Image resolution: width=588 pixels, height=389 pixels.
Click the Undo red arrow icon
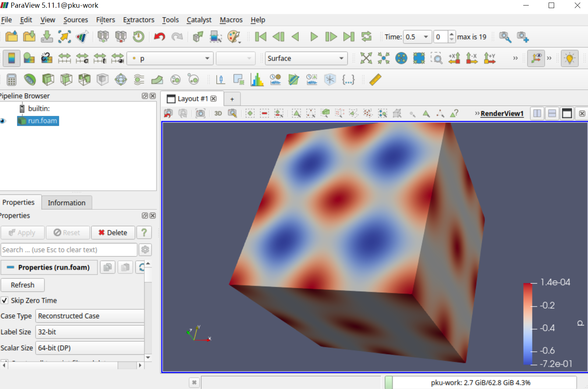coord(159,36)
